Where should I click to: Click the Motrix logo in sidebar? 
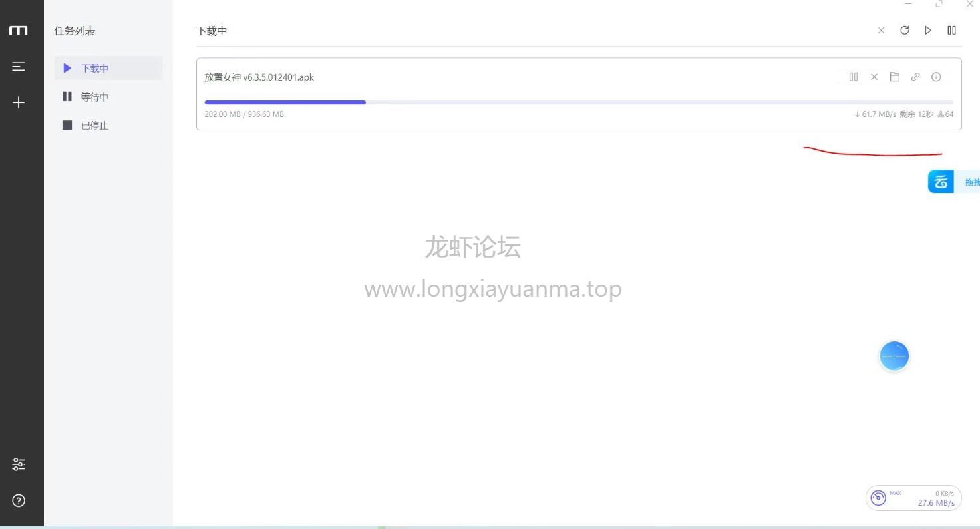click(18, 31)
